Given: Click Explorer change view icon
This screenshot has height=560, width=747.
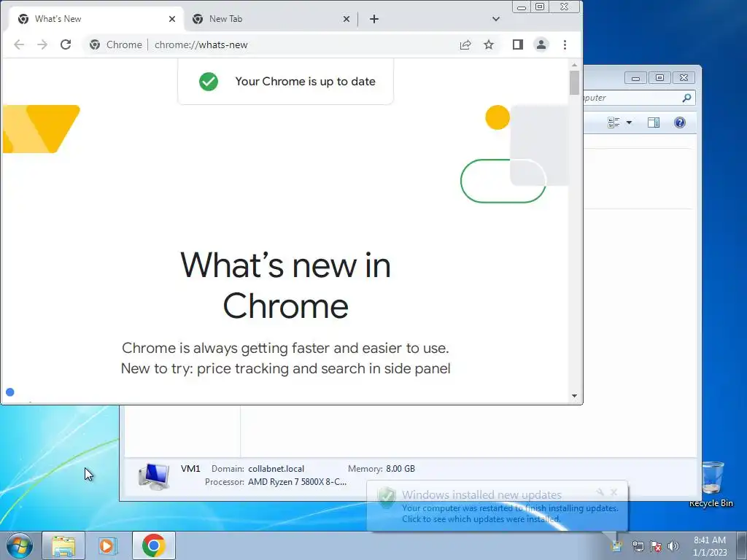Looking at the screenshot, I should tap(614, 122).
